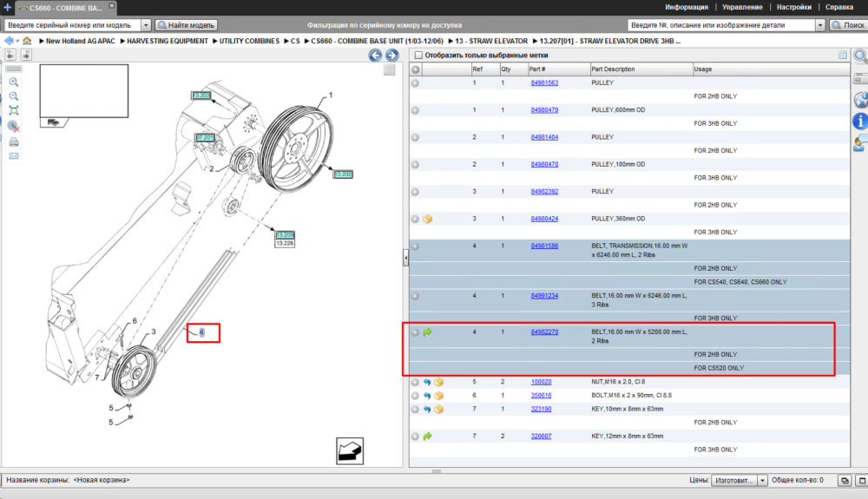This screenshot has height=499, width=868.
Task: Open the magnifier search sidebar icon
Action: point(861,56)
